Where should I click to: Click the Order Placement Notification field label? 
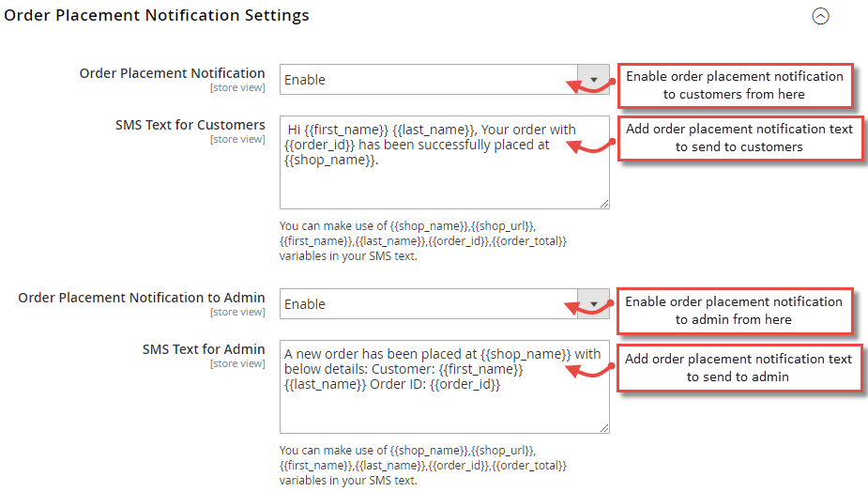[x=173, y=73]
